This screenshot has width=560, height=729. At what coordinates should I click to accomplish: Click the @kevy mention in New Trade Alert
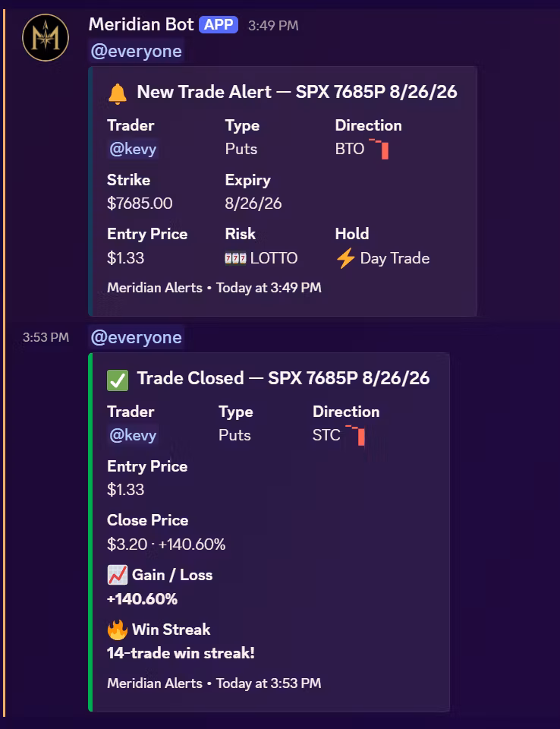pos(133,149)
